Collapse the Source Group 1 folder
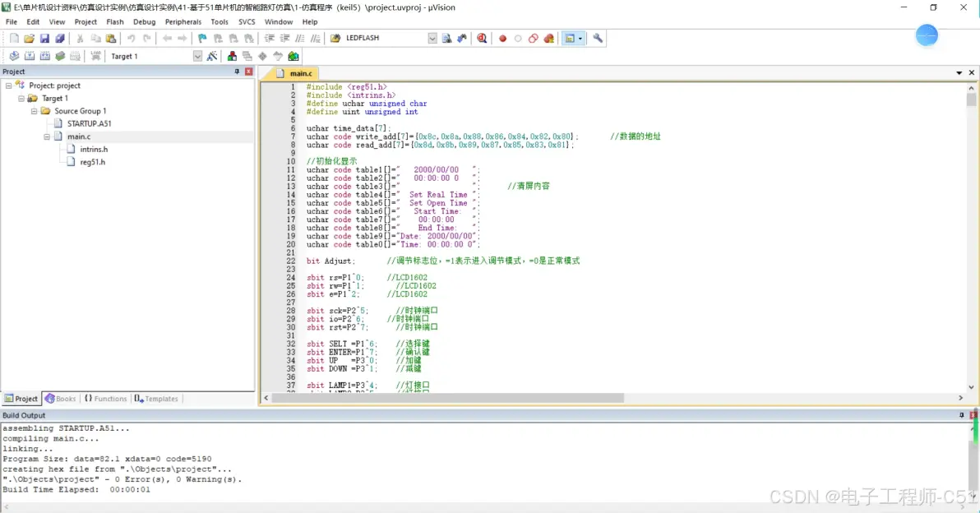 [x=35, y=111]
